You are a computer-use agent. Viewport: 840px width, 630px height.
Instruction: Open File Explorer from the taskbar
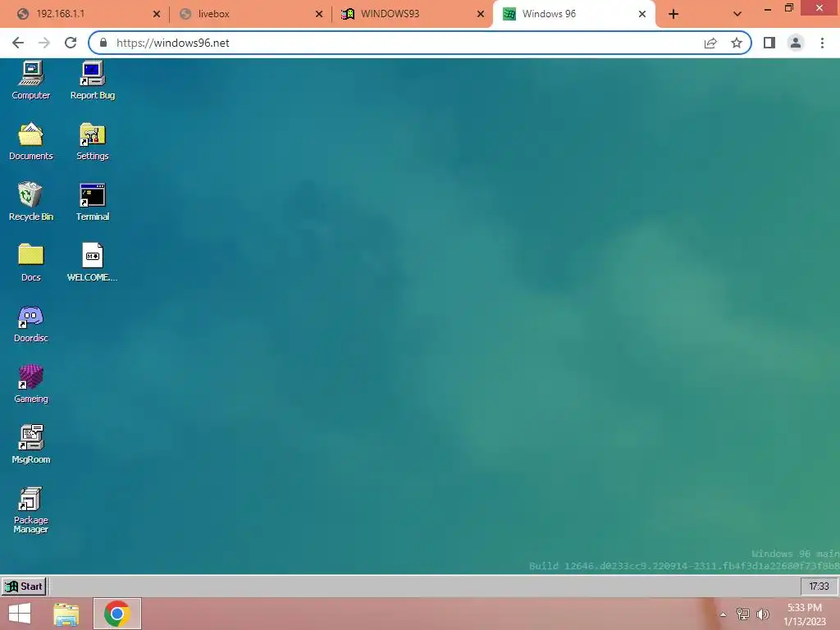[66, 614]
